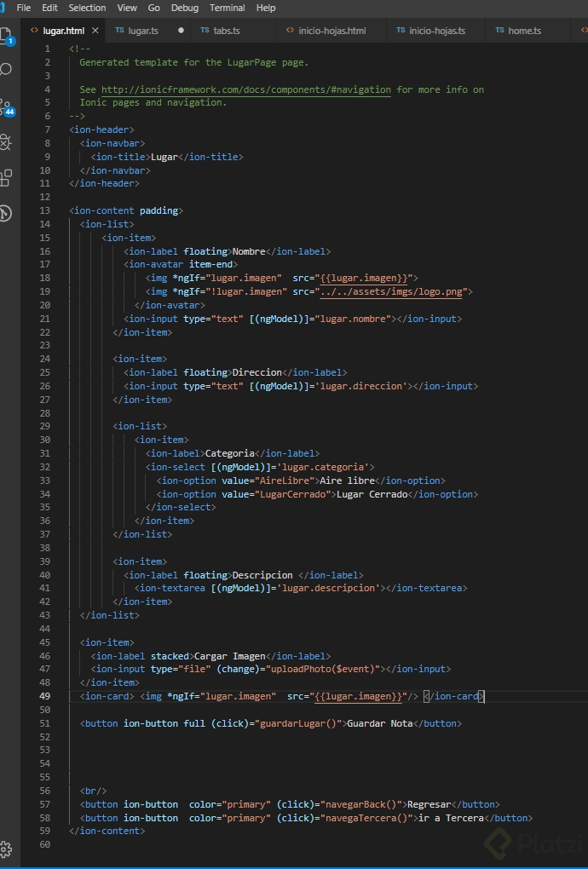Click 'ir a Tercera' text on line 58
Screen dimensions: 588x869
point(451,818)
